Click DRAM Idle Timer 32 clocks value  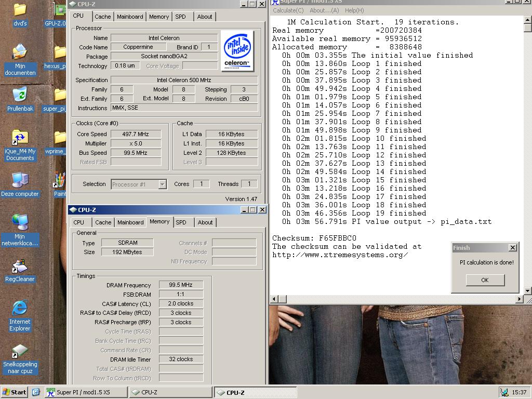pos(181,360)
